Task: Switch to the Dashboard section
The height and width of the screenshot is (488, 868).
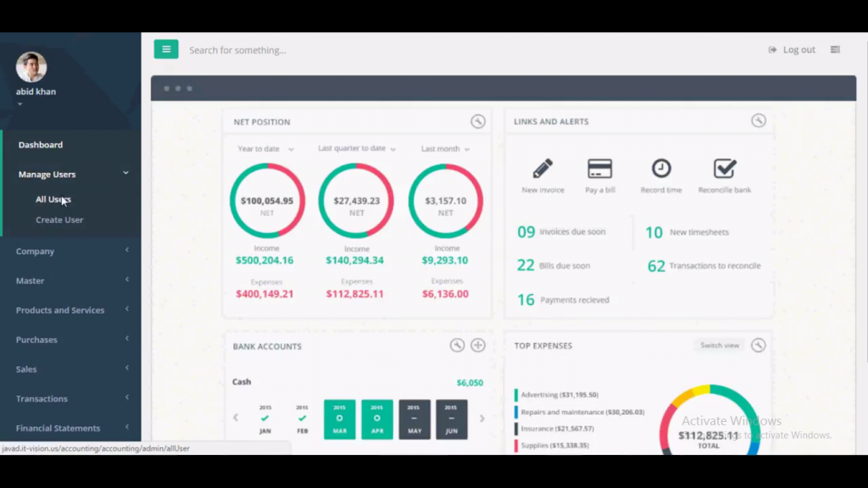Action: tap(40, 144)
